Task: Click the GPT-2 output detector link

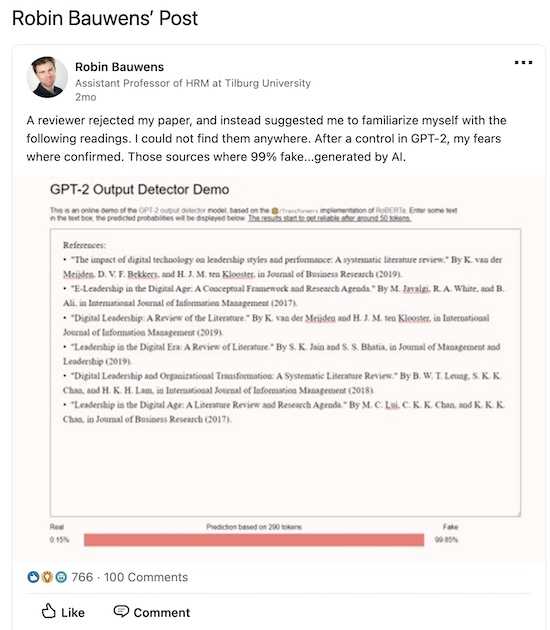Action: (172, 210)
